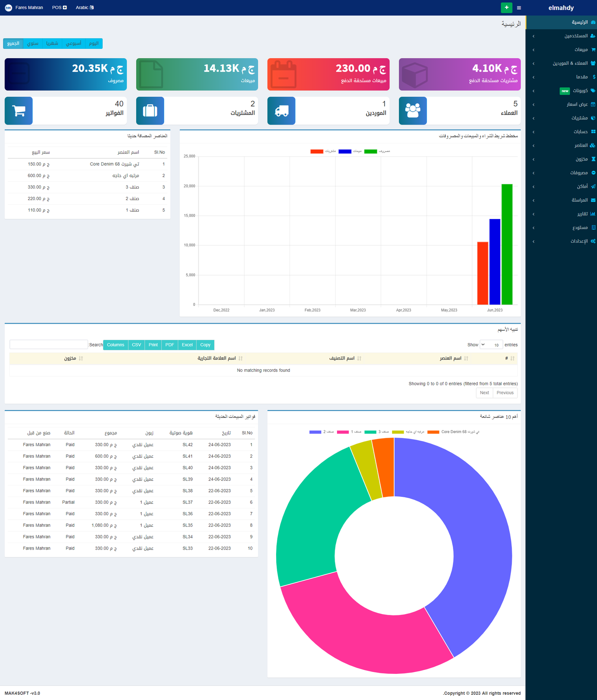The width and height of the screenshot is (597, 700).
Task: Toggle blue sales series in bar chart legend
Action: (345, 151)
